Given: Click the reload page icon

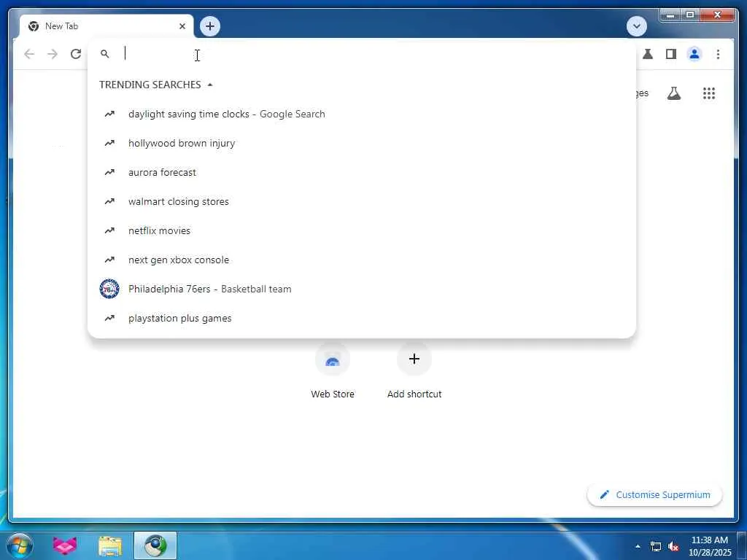Looking at the screenshot, I should pyautogui.click(x=76, y=54).
